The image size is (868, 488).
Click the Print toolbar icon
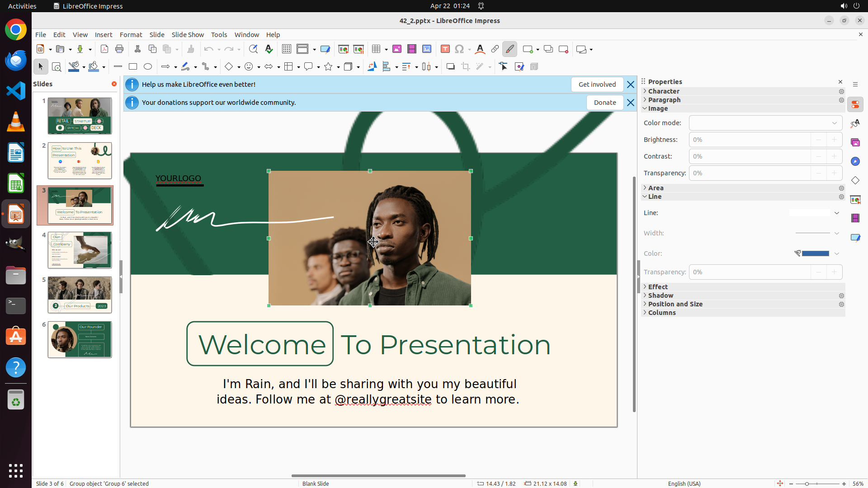[x=119, y=49]
